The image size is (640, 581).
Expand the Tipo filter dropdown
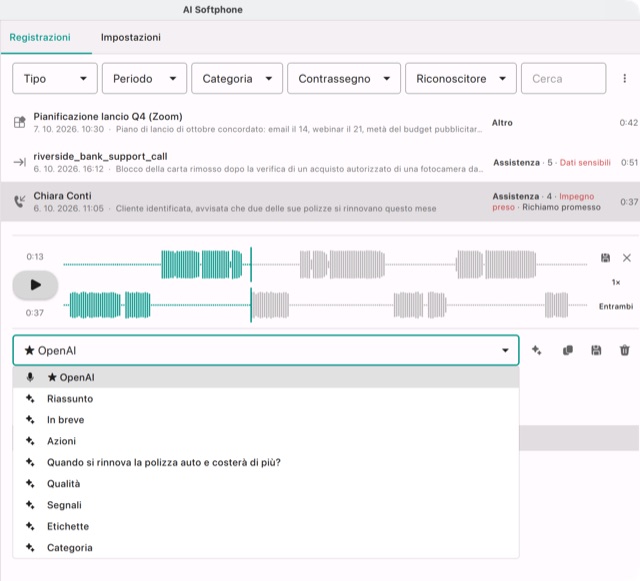(x=55, y=78)
